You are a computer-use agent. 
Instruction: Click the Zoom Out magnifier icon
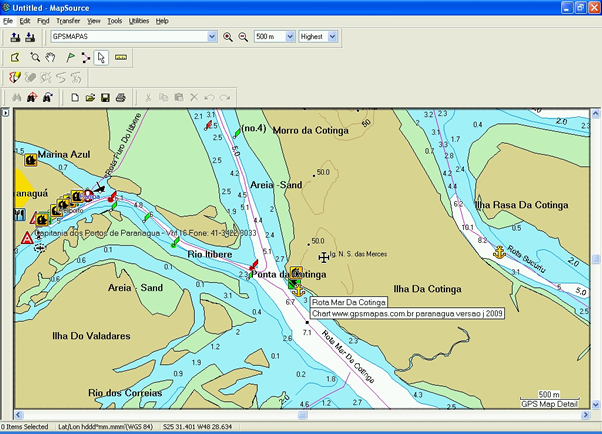tap(242, 37)
